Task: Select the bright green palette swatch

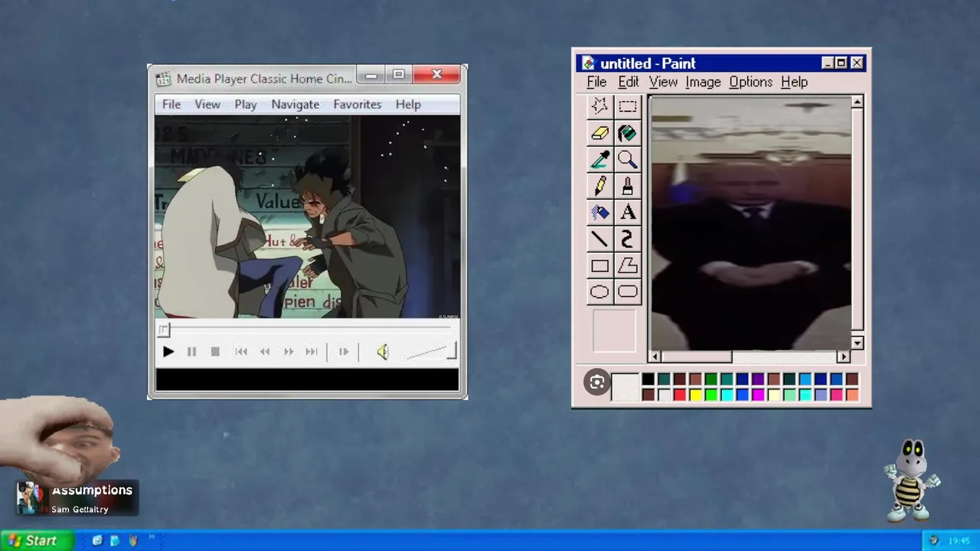Action: (711, 395)
